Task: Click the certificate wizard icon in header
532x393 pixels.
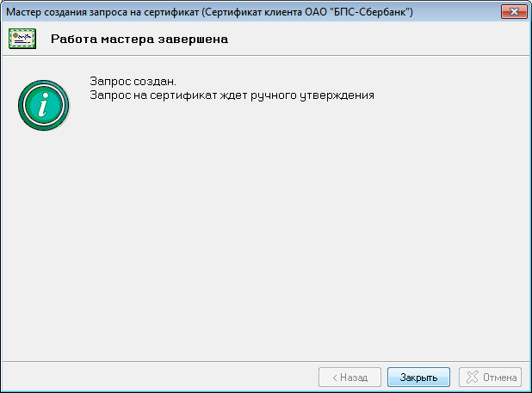Action: click(22, 40)
